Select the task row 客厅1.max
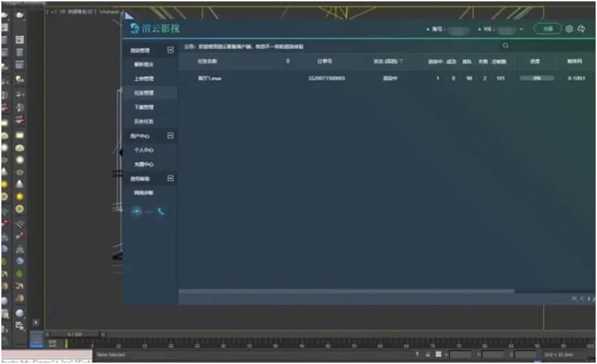This screenshot has height=364, width=597. tap(387, 78)
